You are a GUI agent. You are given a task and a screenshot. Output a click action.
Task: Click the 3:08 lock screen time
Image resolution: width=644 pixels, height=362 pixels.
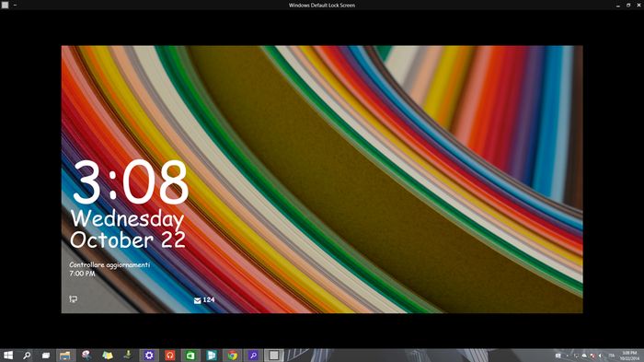(x=131, y=182)
